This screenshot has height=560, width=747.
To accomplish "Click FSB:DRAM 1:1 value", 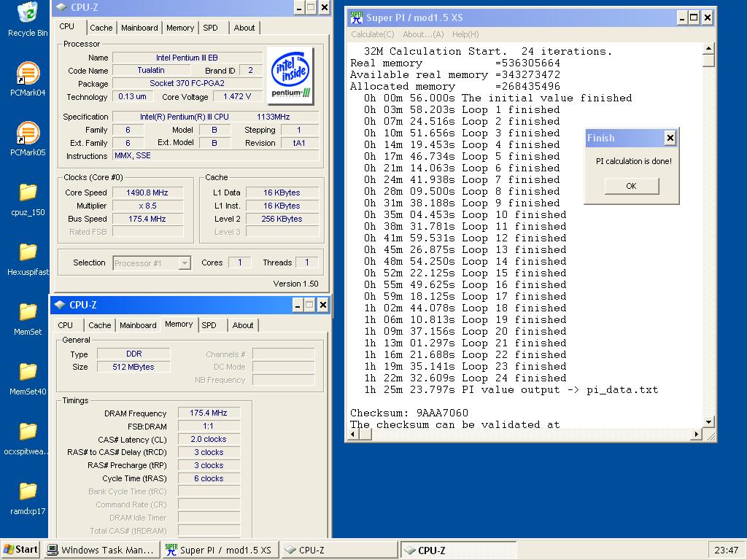I will tap(209, 426).
